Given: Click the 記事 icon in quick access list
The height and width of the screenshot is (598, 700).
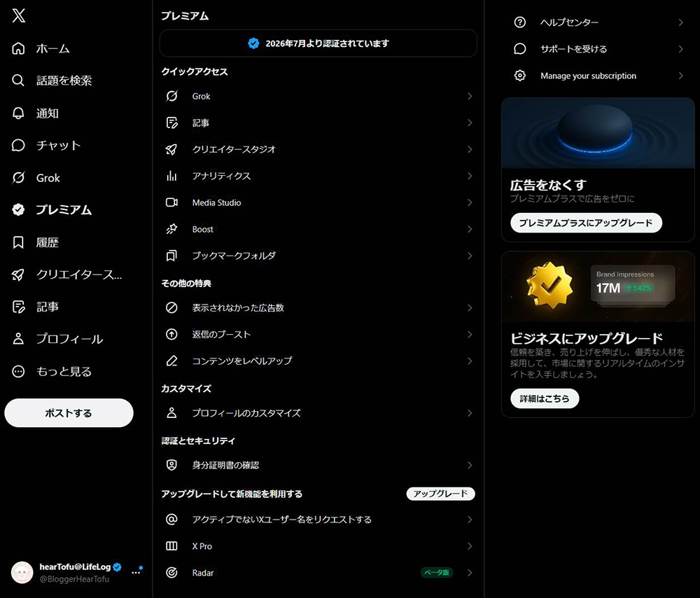Looking at the screenshot, I should [172, 123].
